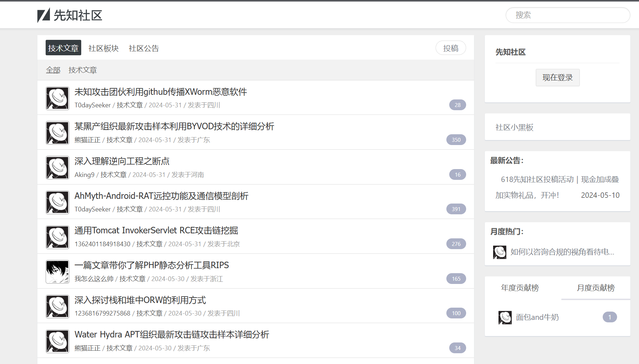This screenshot has width=639, height=364.
Task: Open avatar beside 栈和堆中ORW article
Action: coord(58,307)
